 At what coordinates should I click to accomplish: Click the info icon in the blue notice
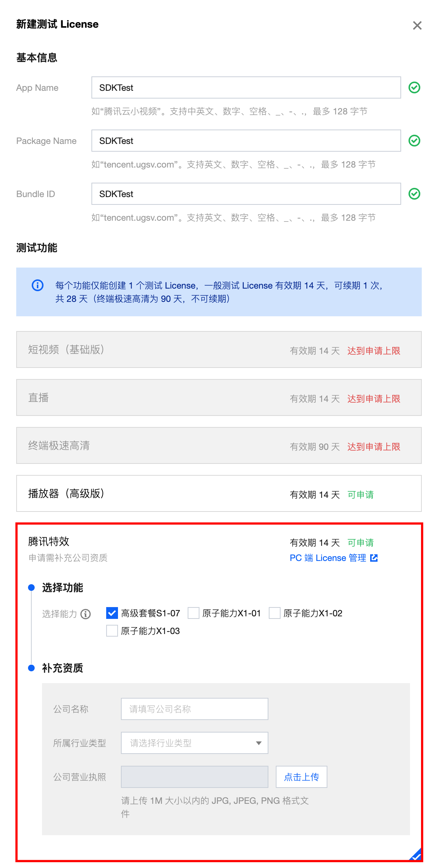[x=38, y=285]
